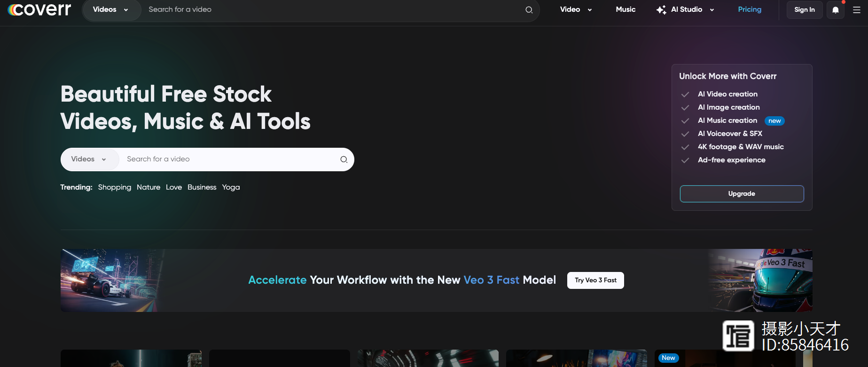Select the Business trending tag
The height and width of the screenshot is (367, 868).
(x=202, y=187)
